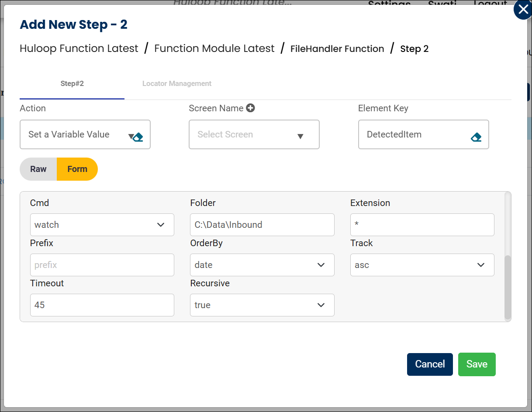The width and height of the screenshot is (532, 412).
Task: Click the empty Prefix text field
Action: click(x=102, y=265)
